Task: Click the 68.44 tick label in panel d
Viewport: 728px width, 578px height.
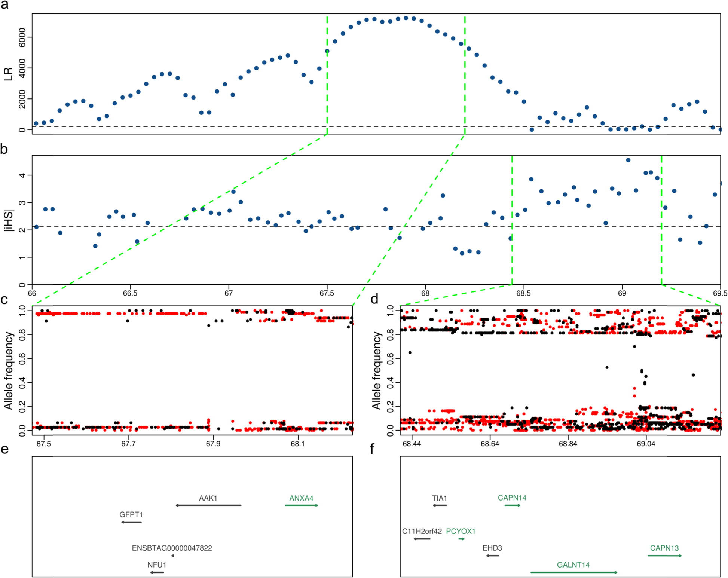Action: tap(412, 444)
